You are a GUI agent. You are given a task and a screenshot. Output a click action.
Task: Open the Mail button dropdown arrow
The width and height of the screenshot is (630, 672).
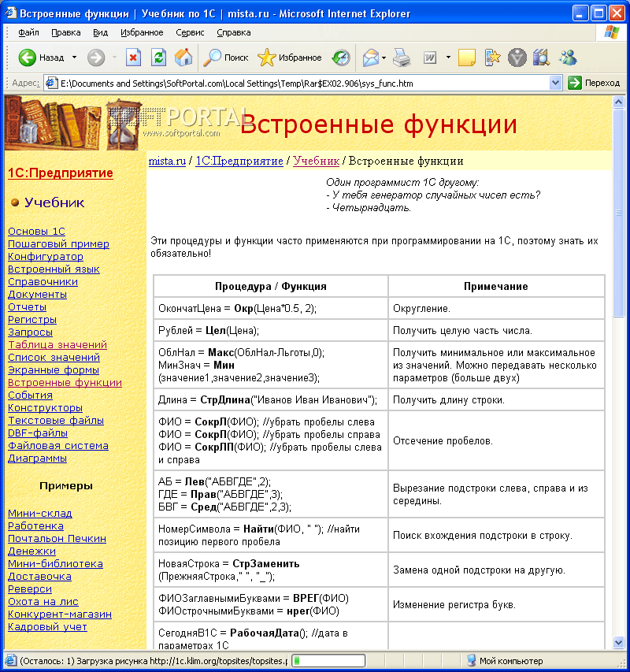click(x=384, y=58)
